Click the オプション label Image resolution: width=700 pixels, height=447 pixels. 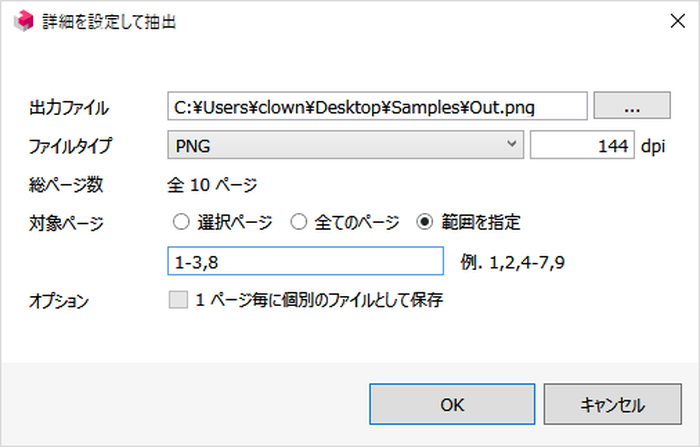click(x=59, y=301)
